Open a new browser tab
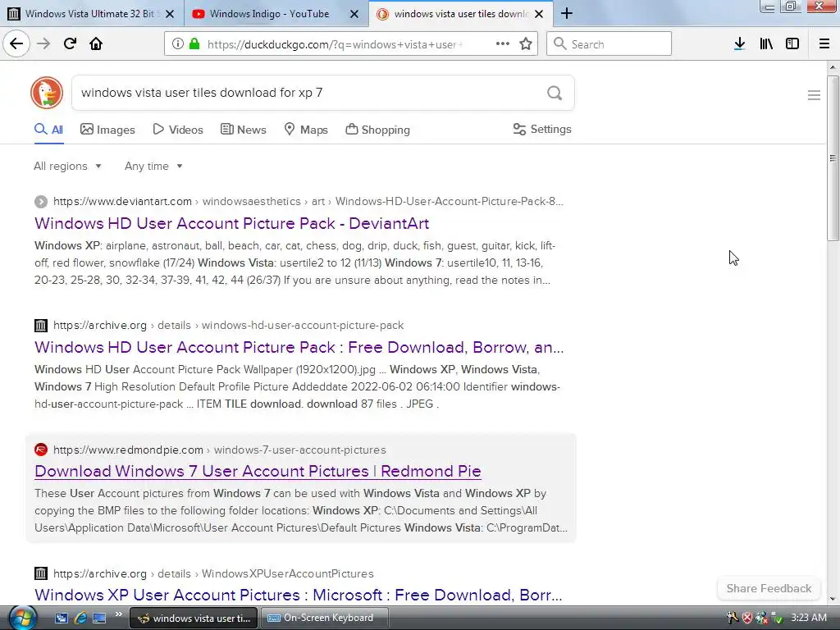 point(567,13)
